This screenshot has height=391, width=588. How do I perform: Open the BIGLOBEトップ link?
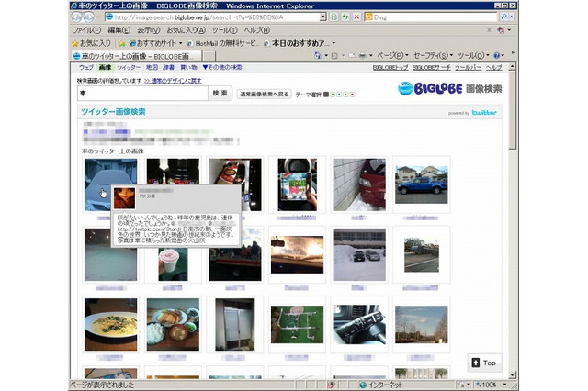390,67
